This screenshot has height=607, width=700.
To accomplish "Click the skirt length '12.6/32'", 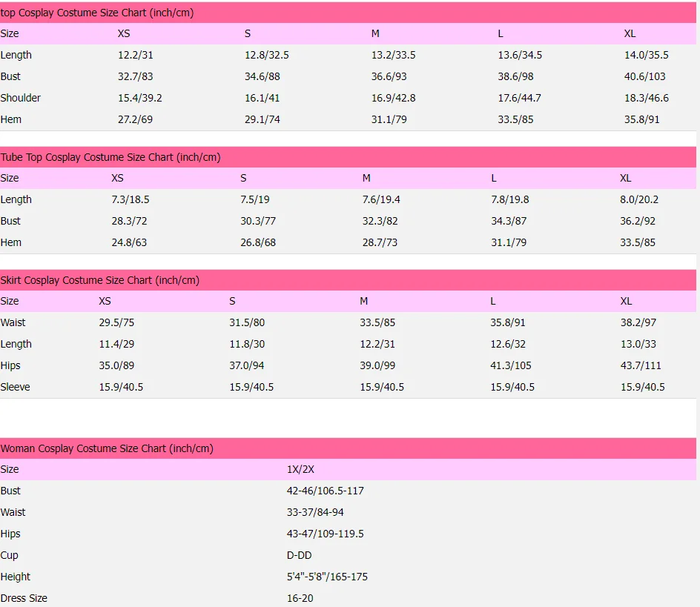I will coord(508,344).
